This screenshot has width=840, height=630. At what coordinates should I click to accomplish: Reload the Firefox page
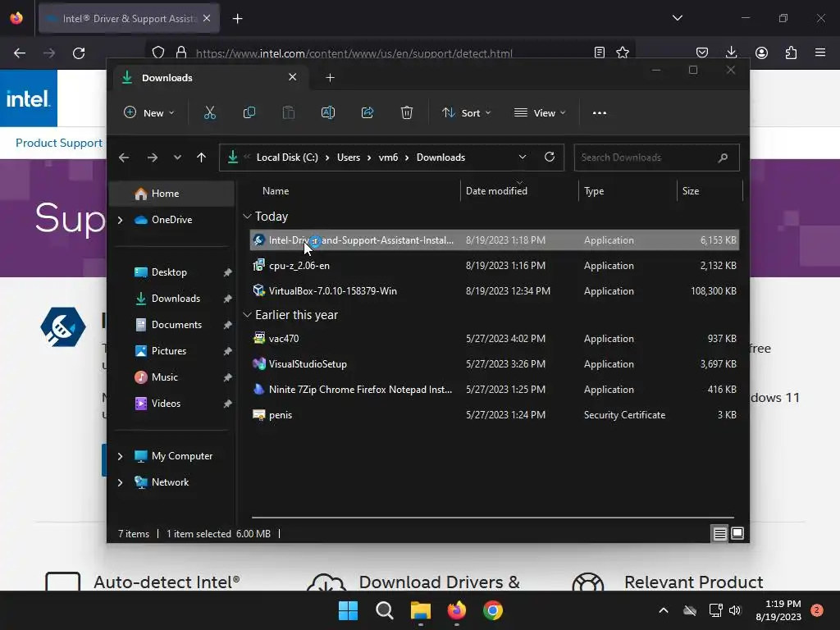(x=79, y=53)
